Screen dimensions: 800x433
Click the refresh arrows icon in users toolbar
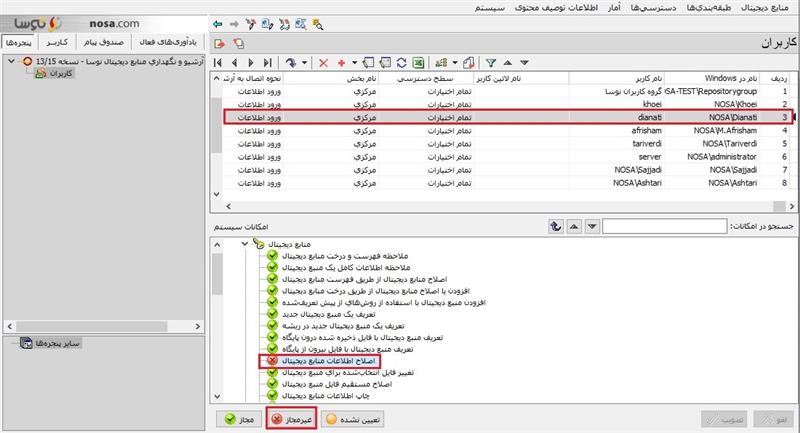pos(401,62)
